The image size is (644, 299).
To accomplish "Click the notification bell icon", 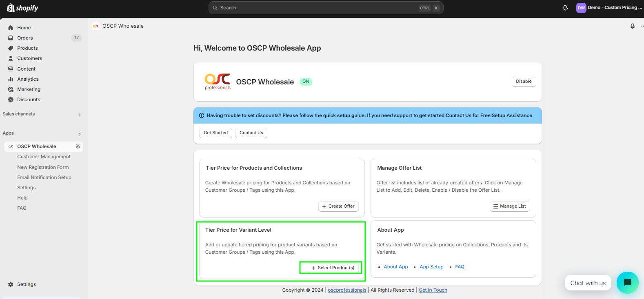I will coord(565,8).
